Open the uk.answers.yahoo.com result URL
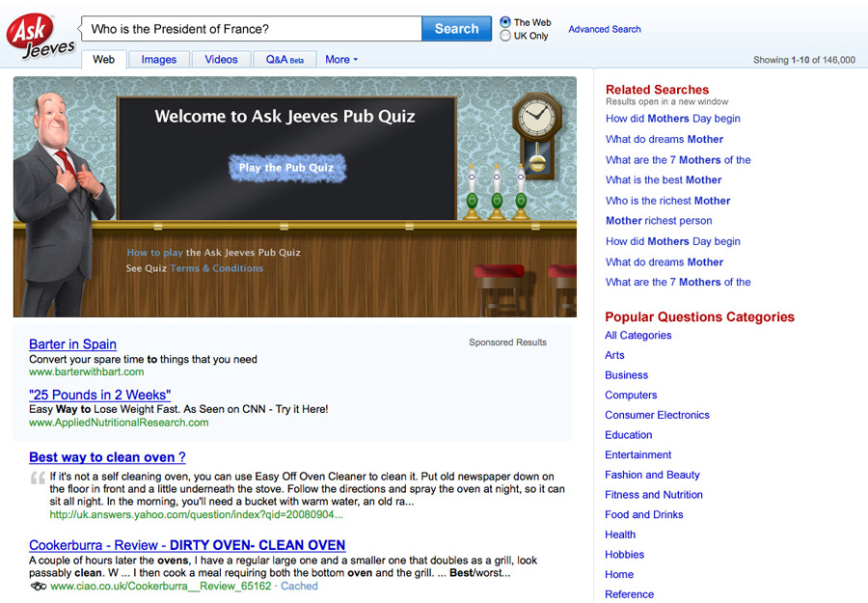The image size is (868, 603). pos(196,514)
